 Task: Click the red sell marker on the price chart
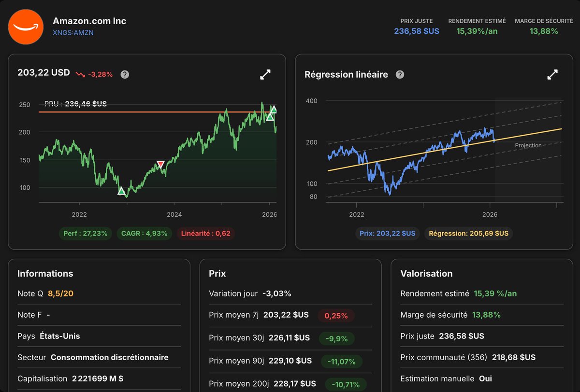(x=160, y=164)
